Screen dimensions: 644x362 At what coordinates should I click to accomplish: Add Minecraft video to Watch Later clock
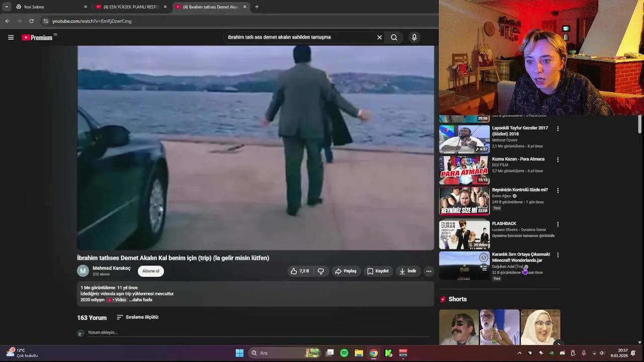[484, 258]
